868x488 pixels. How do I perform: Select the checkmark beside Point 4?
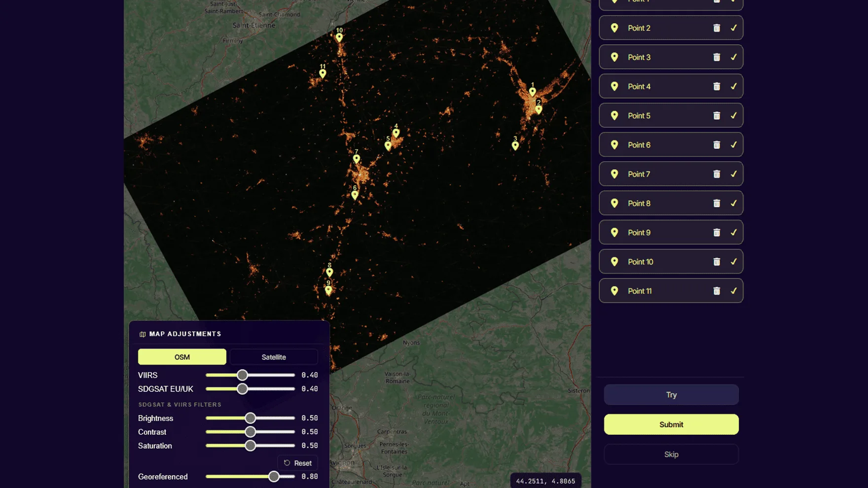click(733, 86)
